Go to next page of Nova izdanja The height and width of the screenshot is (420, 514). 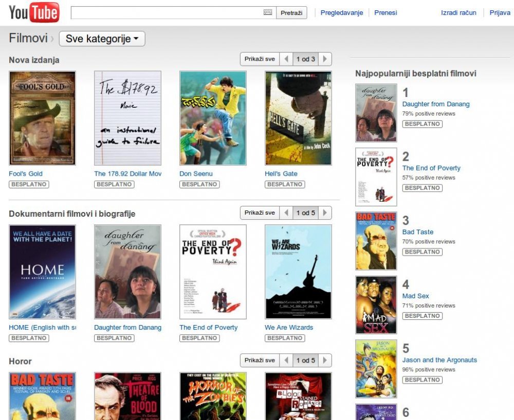point(325,59)
